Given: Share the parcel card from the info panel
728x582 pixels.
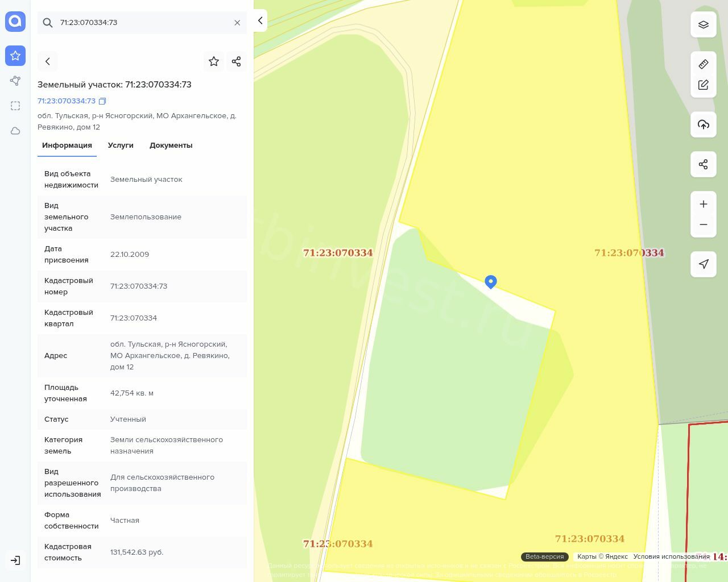Looking at the screenshot, I should (237, 61).
